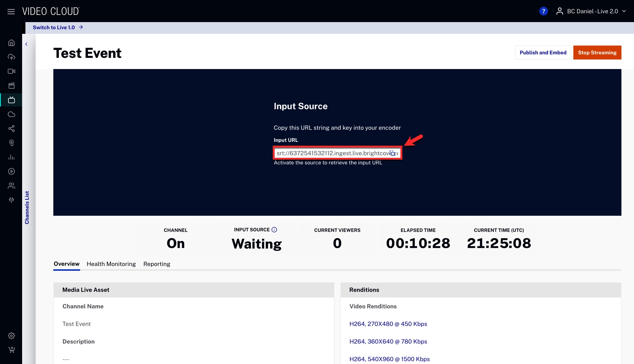Open the Admin settings gear icon
The width and height of the screenshot is (634, 364).
click(11, 336)
